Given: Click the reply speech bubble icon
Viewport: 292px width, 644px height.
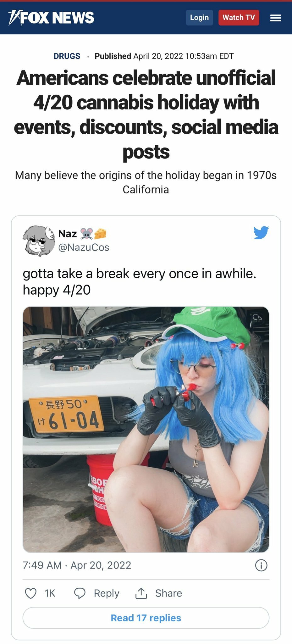Looking at the screenshot, I should (x=80, y=593).
